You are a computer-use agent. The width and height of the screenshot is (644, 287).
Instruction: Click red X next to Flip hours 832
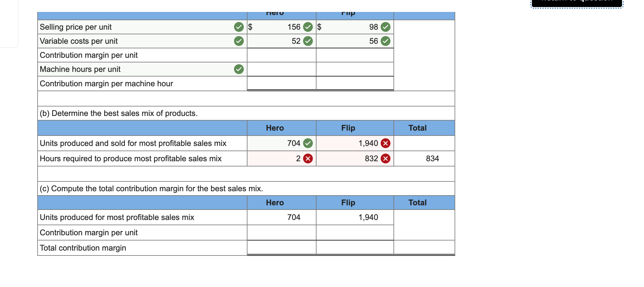click(x=386, y=158)
